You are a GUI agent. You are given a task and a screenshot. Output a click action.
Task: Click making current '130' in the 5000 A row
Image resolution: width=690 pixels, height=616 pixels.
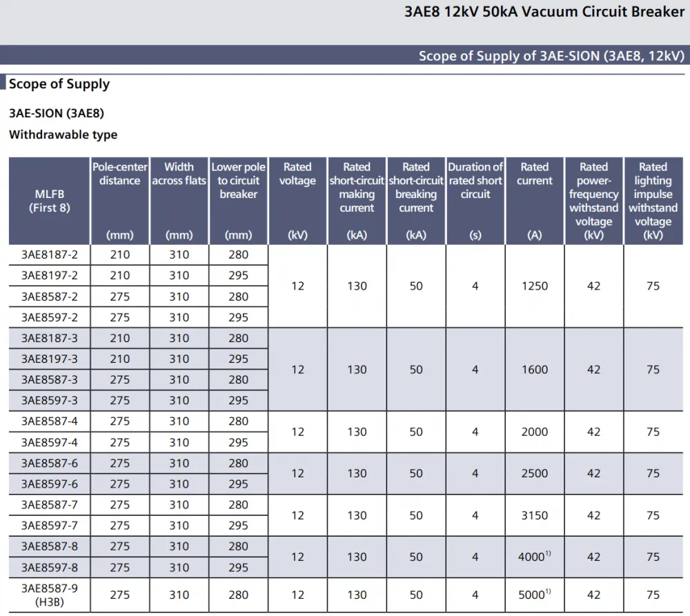357,595
